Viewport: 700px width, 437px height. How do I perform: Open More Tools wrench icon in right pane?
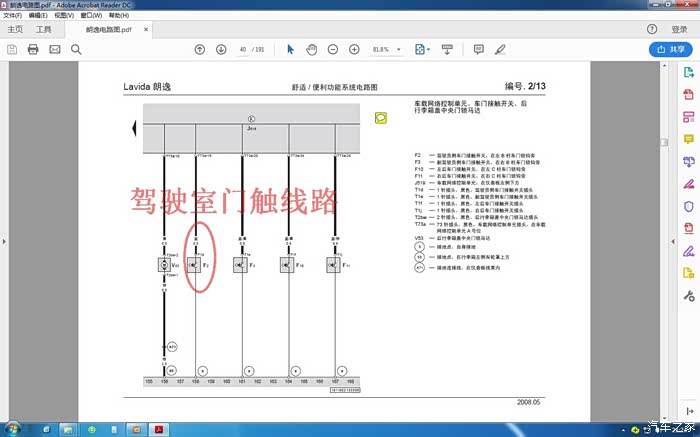coord(688,295)
